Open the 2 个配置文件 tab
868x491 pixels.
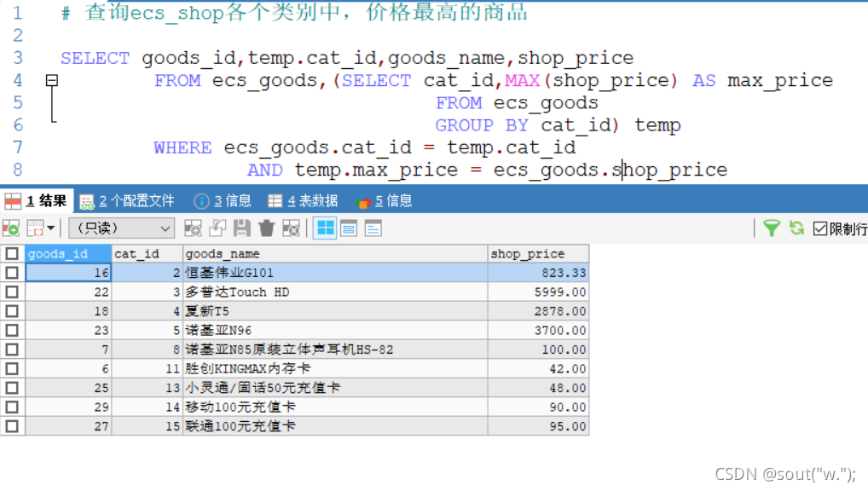[x=127, y=201]
